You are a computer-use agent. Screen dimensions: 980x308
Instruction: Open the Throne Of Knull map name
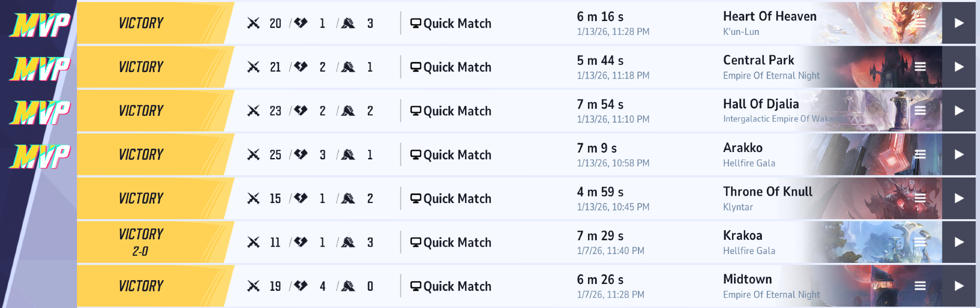click(767, 192)
